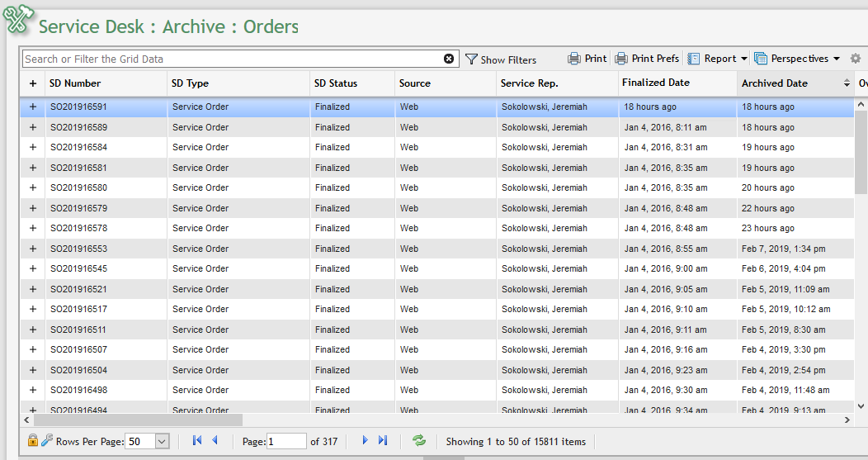
Task: Sort by Finalized Date column
Action: point(656,83)
